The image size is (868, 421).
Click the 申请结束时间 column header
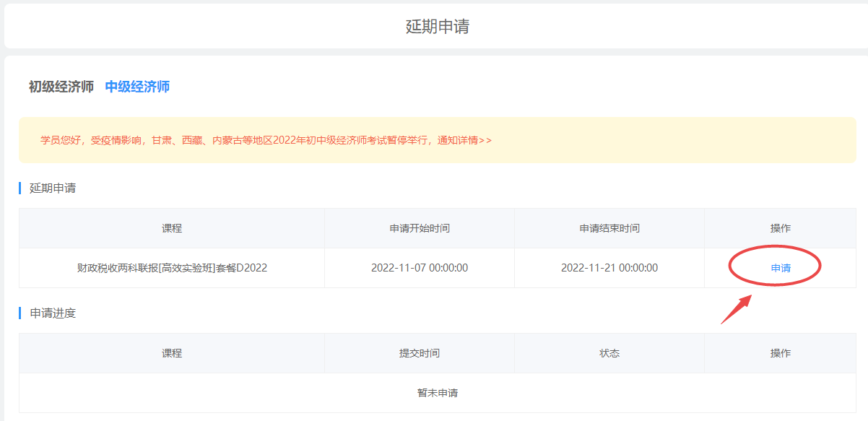coord(609,227)
